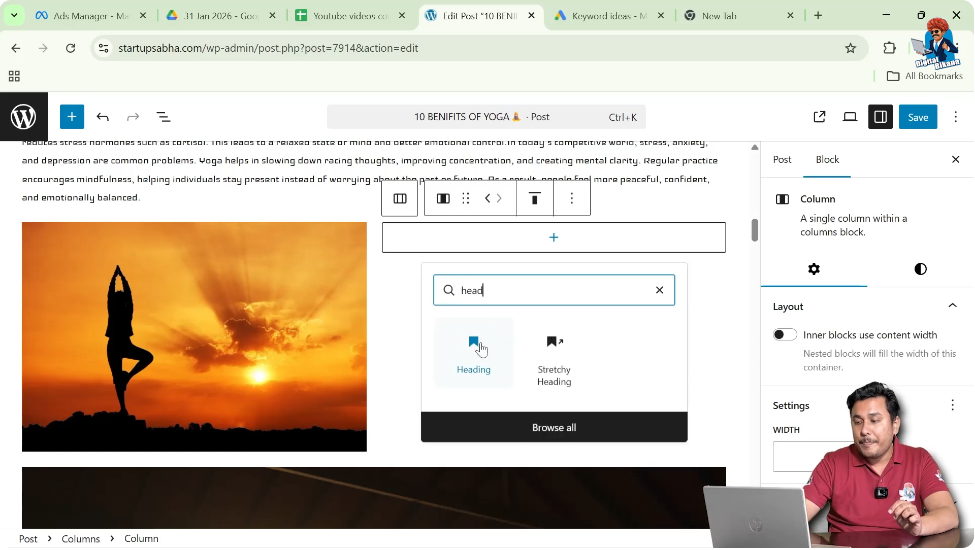This screenshot has height=550, width=975.
Task: Open a new browser tab
Action: [x=818, y=16]
